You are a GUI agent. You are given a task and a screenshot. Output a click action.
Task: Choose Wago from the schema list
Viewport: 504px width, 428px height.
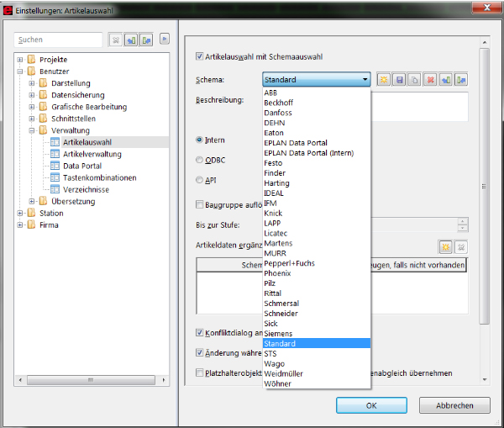tap(317, 363)
